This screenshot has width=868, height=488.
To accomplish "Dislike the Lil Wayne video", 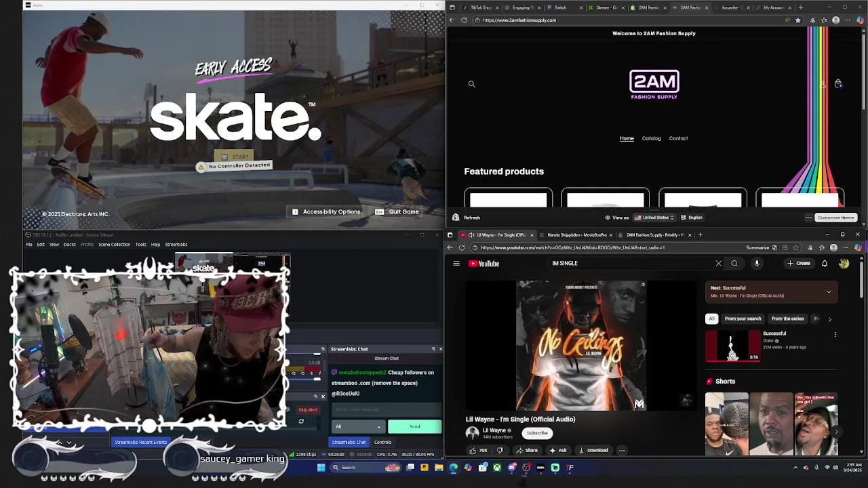I will pyautogui.click(x=500, y=450).
